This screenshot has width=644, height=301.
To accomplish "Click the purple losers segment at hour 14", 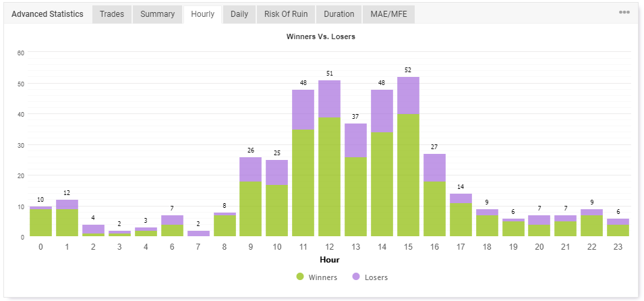I will 382,111.
